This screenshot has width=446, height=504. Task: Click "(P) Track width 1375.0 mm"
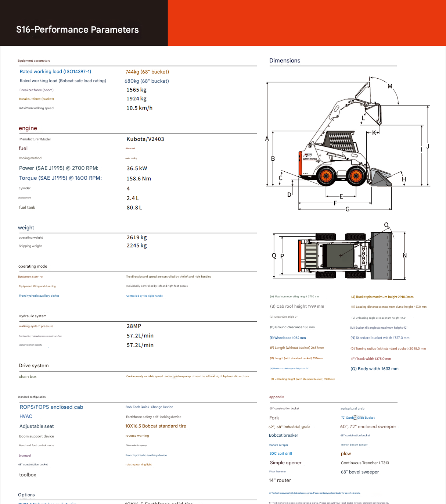371,359
